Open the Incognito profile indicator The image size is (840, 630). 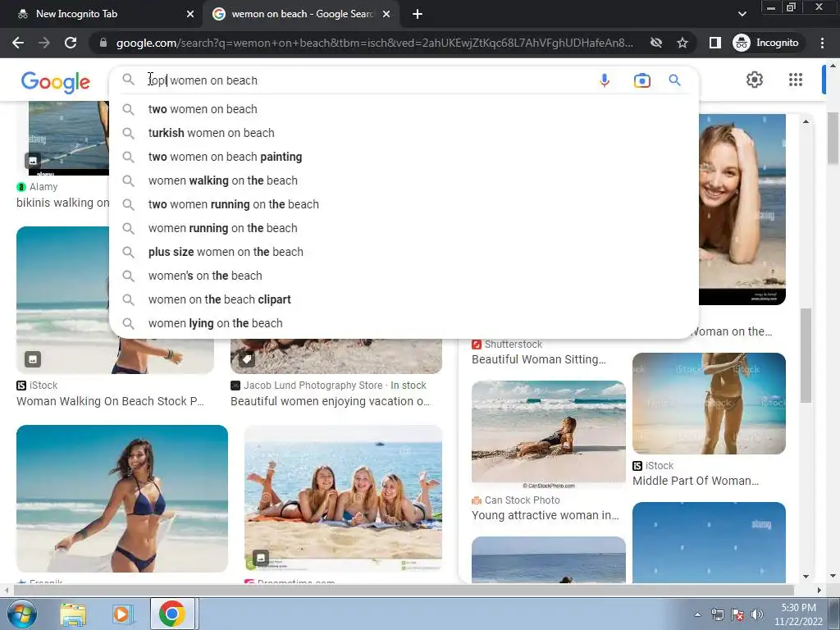(766, 43)
